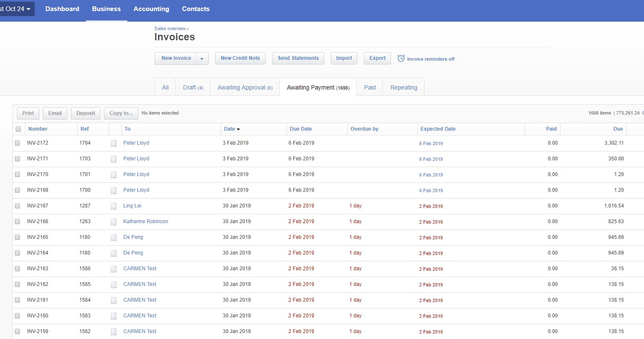Sort invoices by the Date column

232,129
